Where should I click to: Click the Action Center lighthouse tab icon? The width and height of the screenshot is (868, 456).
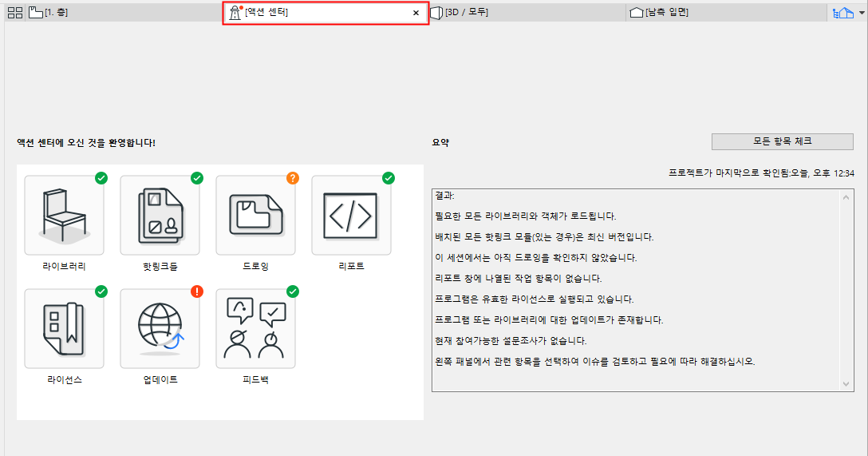coord(235,12)
